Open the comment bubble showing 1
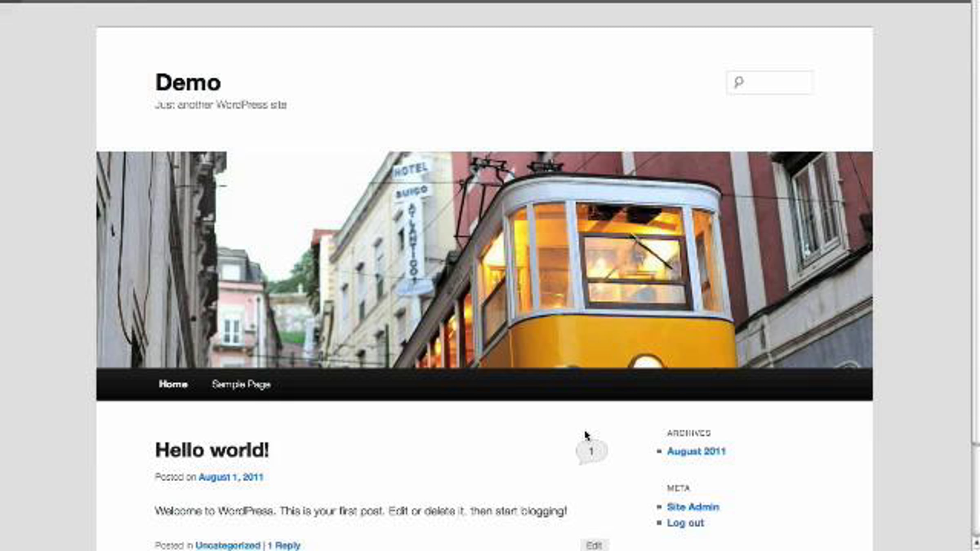This screenshot has width=980, height=551. [x=591, y=451]
